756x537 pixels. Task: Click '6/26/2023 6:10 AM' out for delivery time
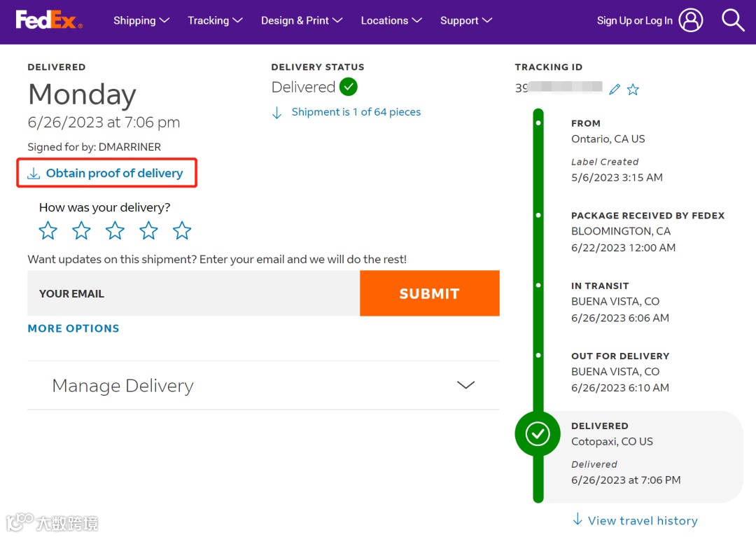tap(620, 388)
